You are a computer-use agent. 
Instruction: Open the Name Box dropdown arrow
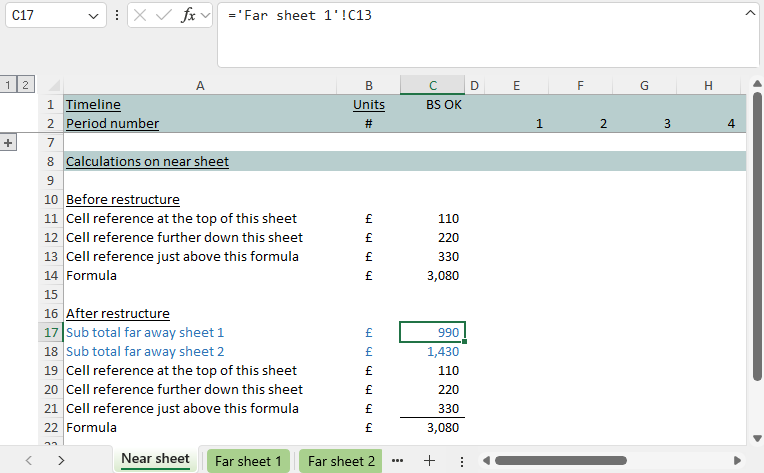[93, 16]
